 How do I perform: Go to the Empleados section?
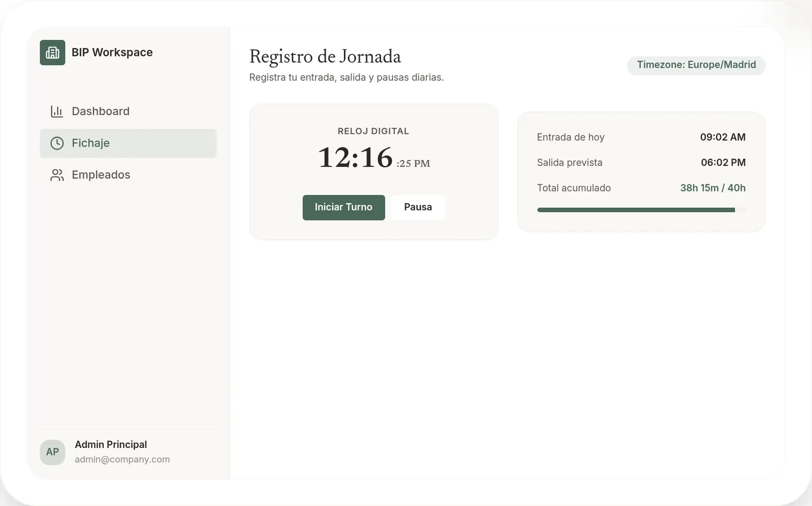[x=128, y=175]
